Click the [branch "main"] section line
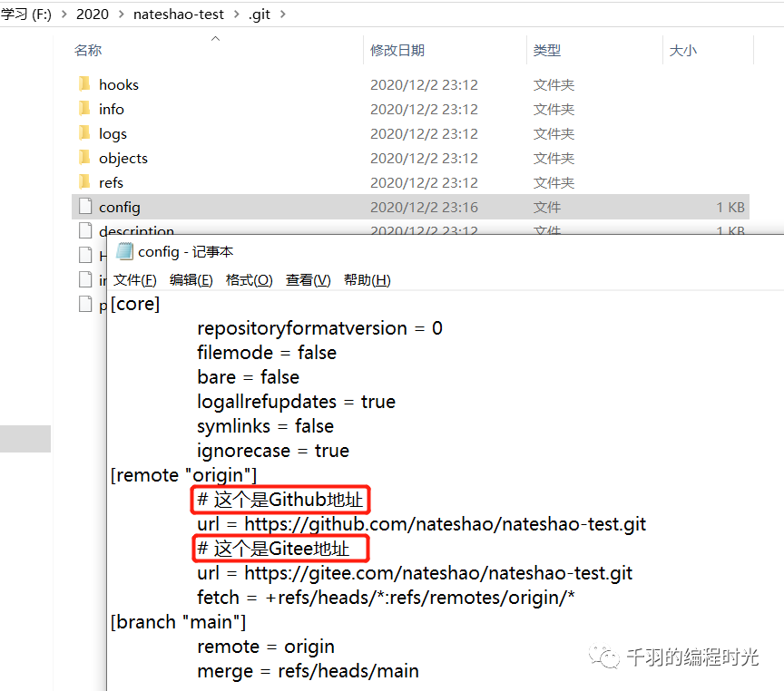This screenshot has width=784, height=691. [x=178, y=622]
